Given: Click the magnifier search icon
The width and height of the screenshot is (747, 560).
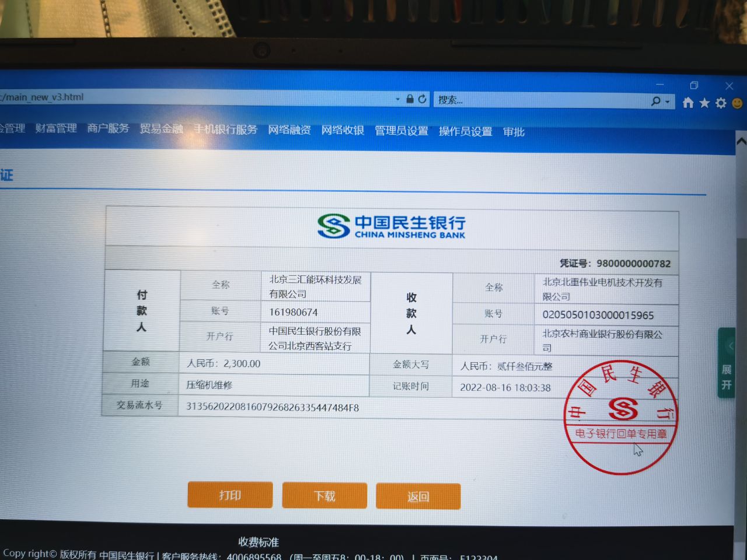Looking at the screenshot, I should coord(656,101).
